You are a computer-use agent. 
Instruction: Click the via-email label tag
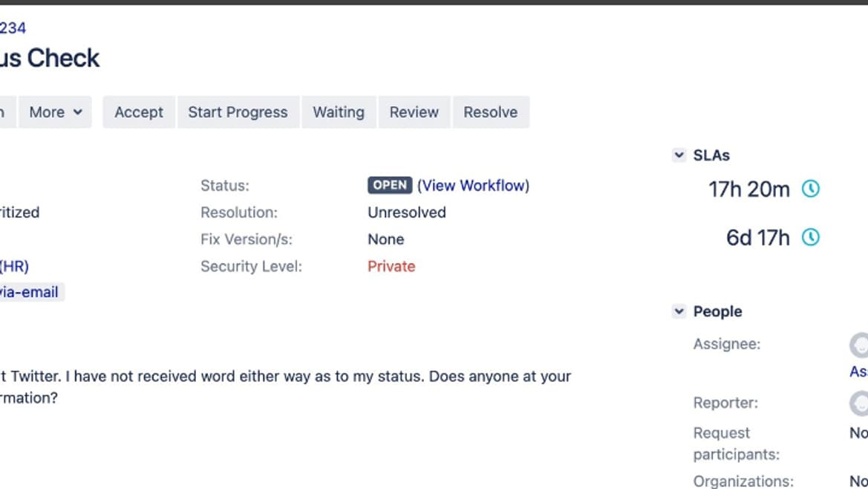(x=30, y=292)
